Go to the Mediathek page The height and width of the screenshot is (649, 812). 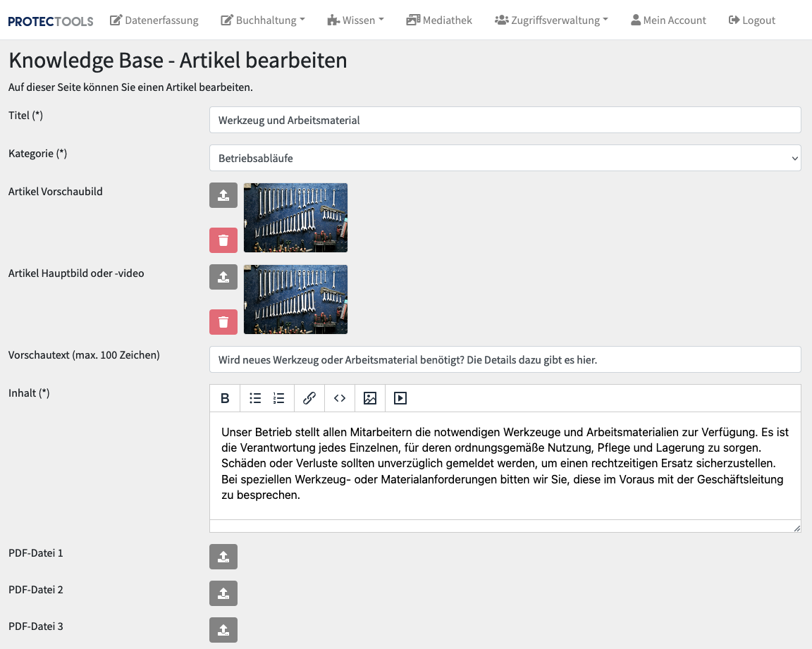point(439,20)
